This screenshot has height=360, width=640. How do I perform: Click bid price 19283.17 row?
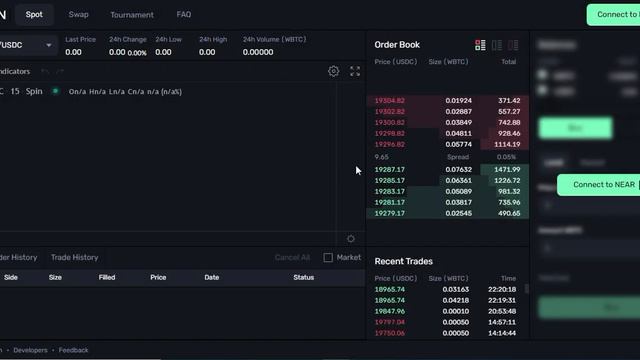coord(448,191)
